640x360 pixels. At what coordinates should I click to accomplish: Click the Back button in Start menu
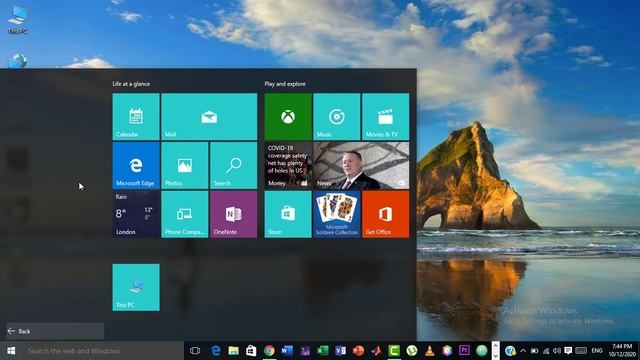coord(55,331)
